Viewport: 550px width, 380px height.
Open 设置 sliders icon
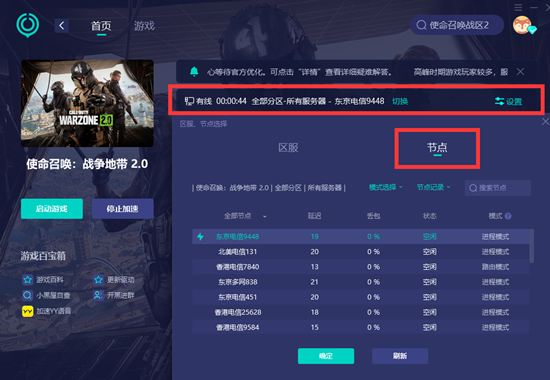point(499,101)
